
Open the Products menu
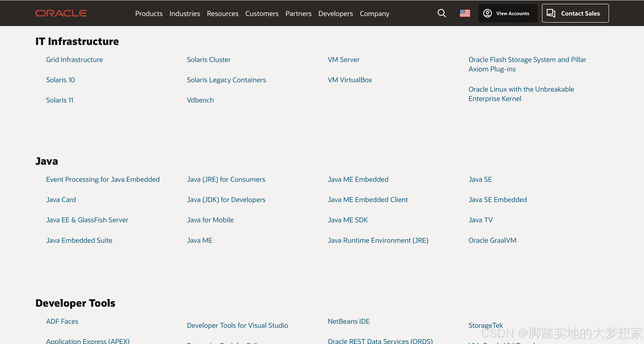pyautogui.click(x=149, y=13)
